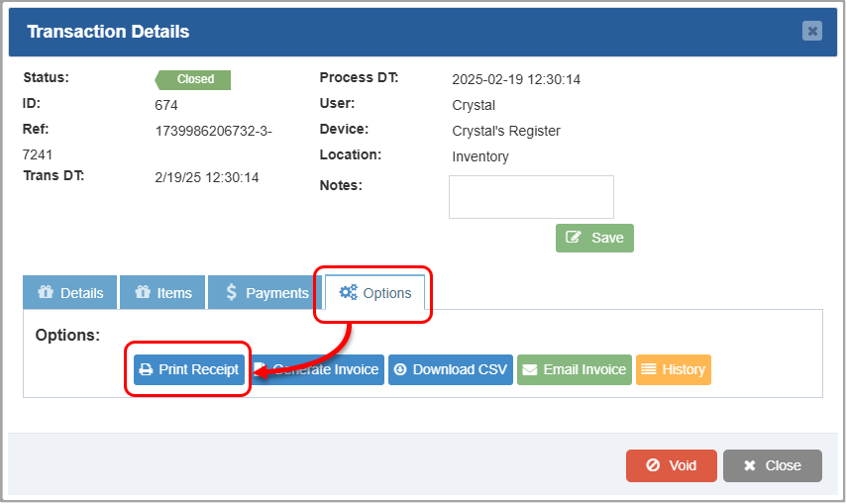Select the Options tab

click(374, 292)
